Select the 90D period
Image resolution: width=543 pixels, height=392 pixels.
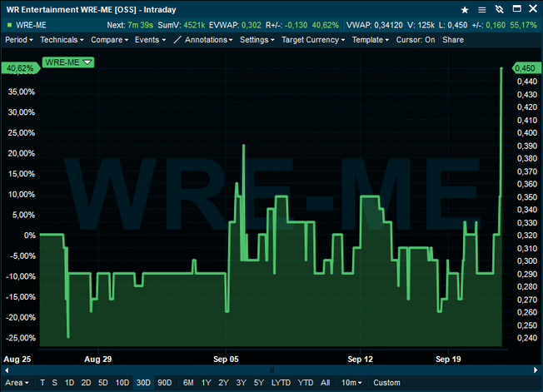click(x=165, y=383)
